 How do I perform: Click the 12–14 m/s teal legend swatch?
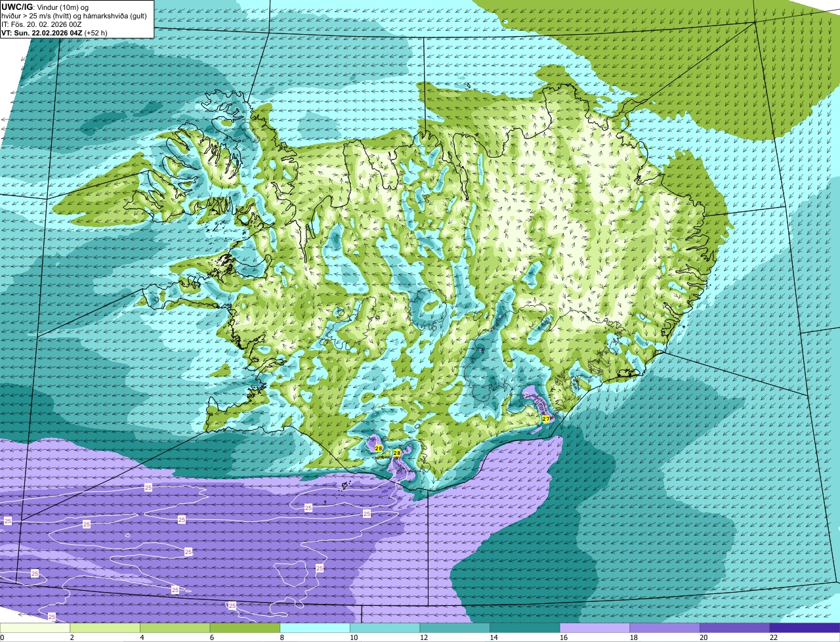point(455,628)
